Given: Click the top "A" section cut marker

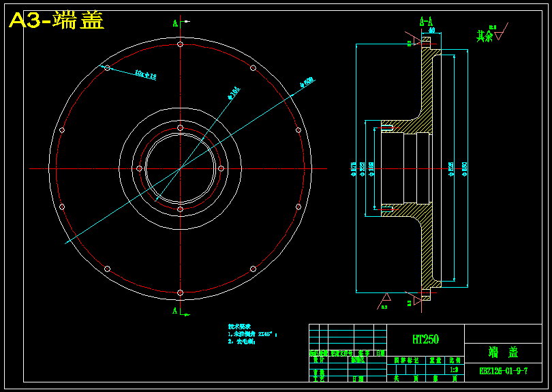Looking at the screenshot, I should click(175, 24).
